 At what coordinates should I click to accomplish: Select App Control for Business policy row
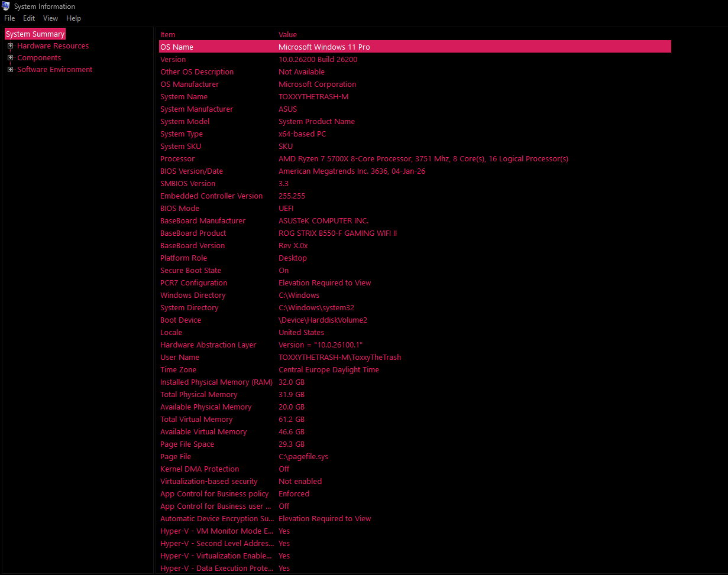point(415,494)
